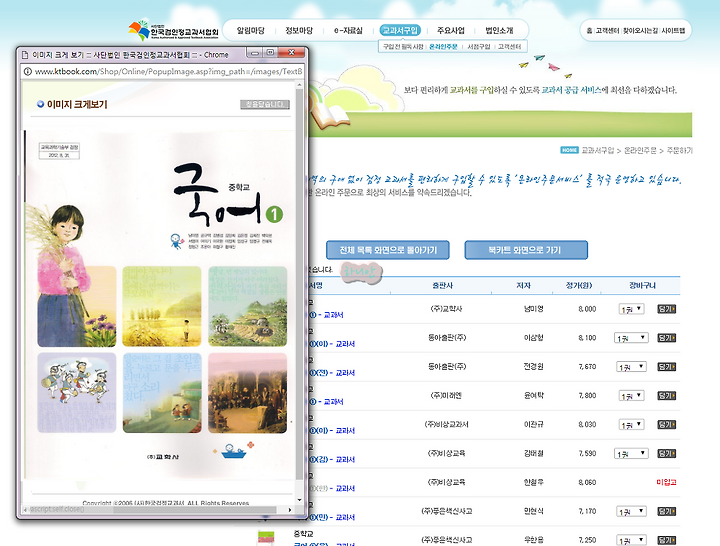Click the 온라인주문 breadcrumb text
This screenshot has height=546, width=720.
(640, 150)
